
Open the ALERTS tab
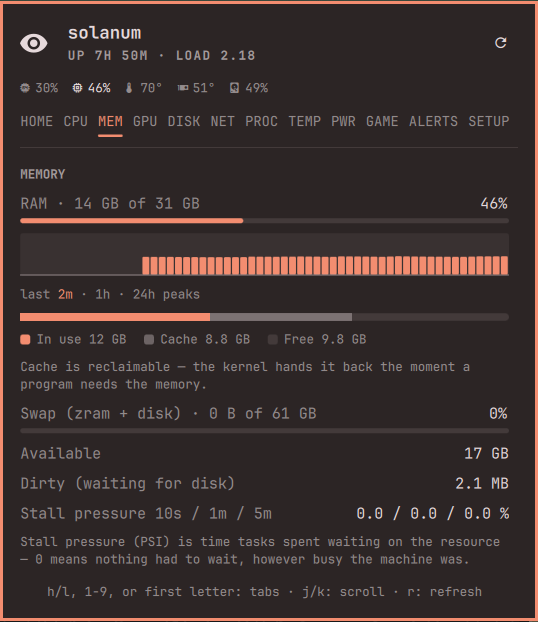point(433,121)
